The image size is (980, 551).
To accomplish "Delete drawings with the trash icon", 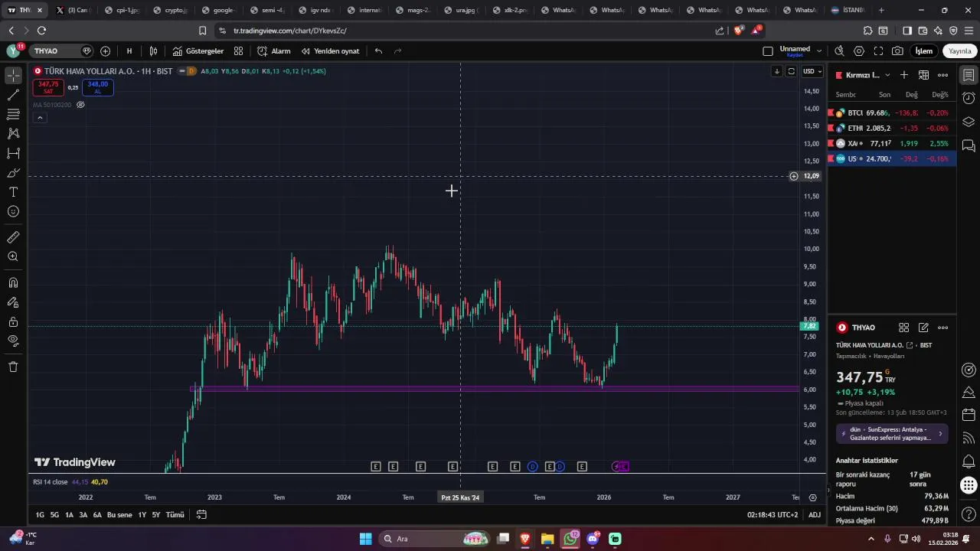I will pos(13,367).
